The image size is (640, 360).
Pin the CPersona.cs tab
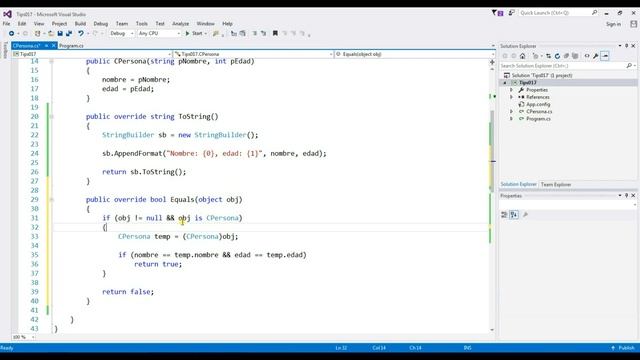coord(46,46)
